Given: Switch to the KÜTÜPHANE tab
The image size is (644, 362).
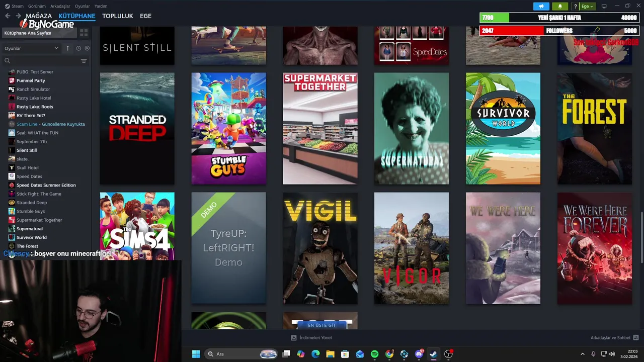Looking at the screenshot, I should pos(77,16).
